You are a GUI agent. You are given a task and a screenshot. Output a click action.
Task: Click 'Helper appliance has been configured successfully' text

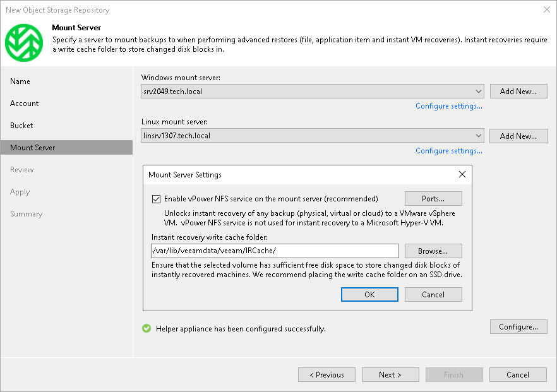tap(241, 329)
